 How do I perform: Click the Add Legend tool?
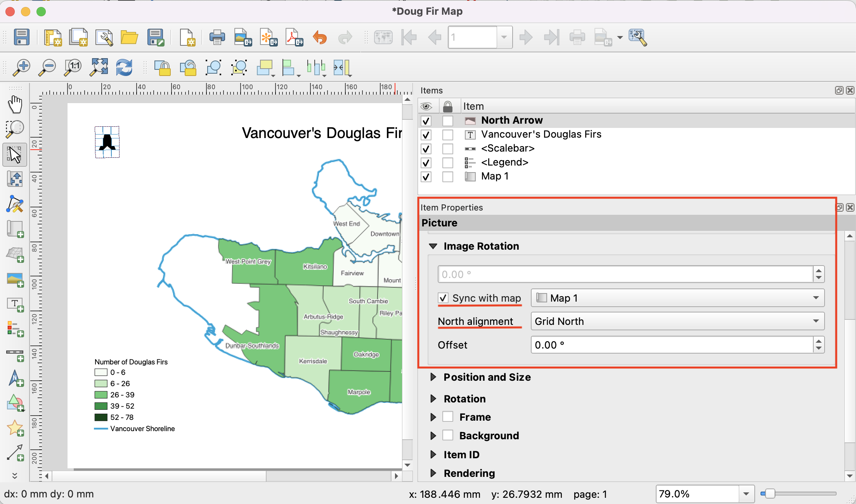[x=15, y=328]
